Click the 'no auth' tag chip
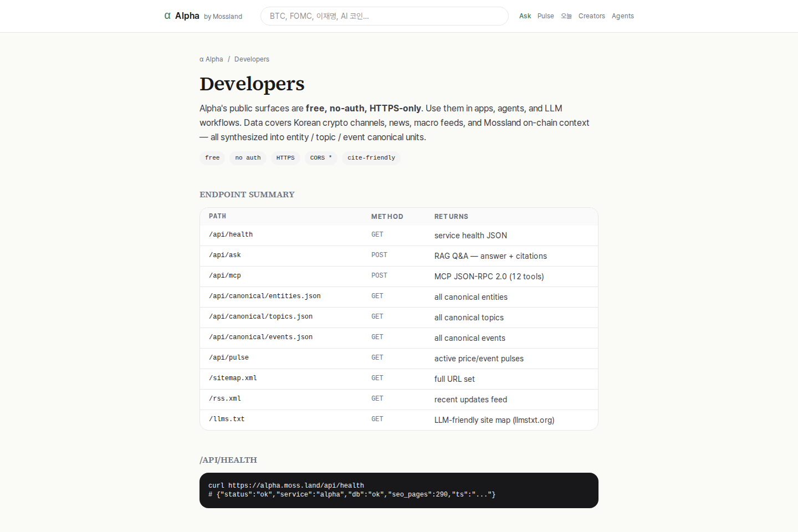The width and height of the screenshot is (798, 532). point(248,158)
